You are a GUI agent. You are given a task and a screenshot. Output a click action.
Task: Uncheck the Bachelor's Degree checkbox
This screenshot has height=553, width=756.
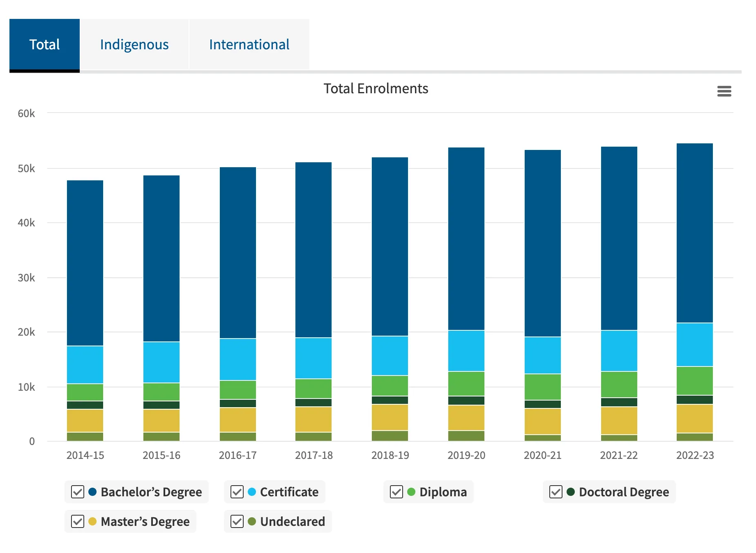pos(78,492)
